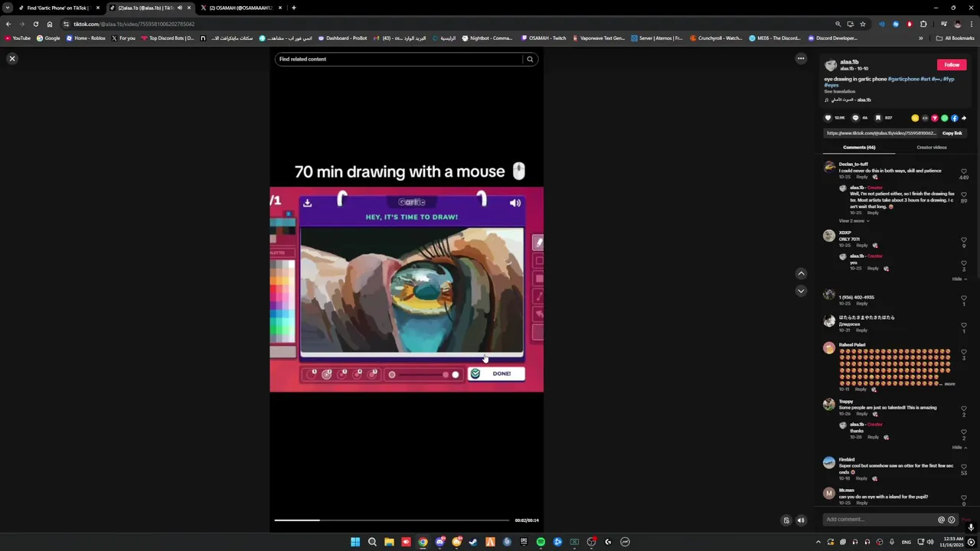Open a new browser tab
The height and width of the screenshot is (551, 980).
(293, 8)
